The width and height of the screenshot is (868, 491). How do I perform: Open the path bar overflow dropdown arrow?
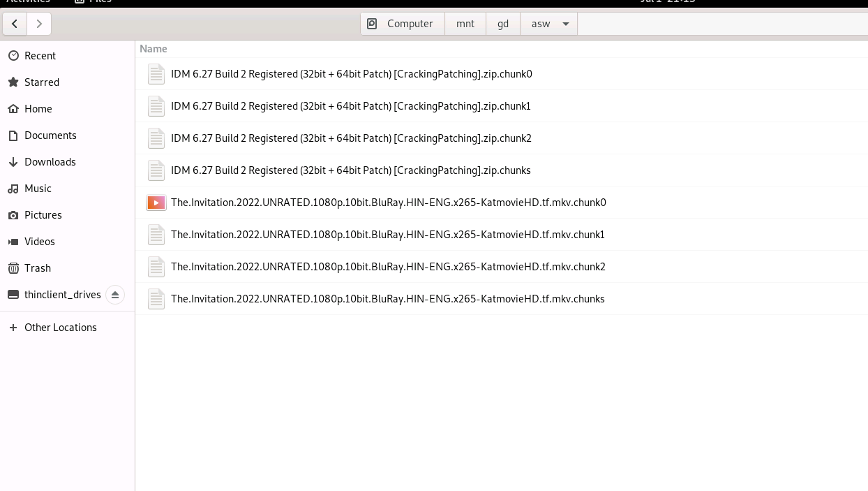(564, 23)
